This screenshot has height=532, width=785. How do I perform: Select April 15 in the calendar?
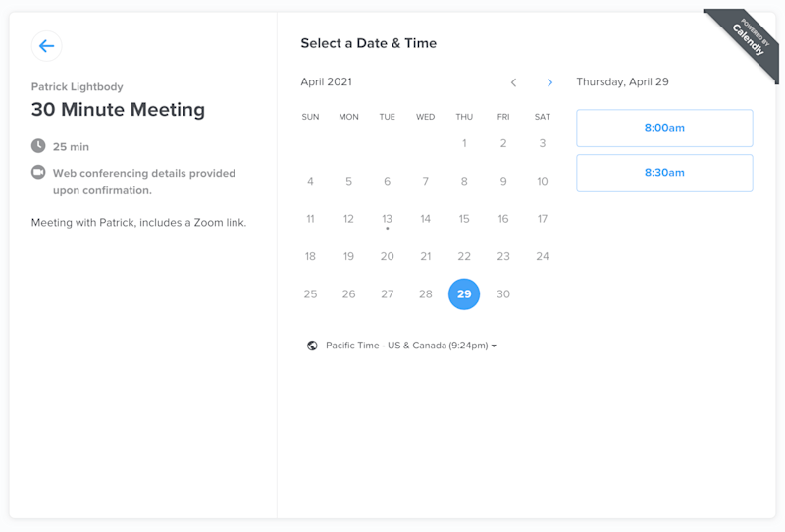[x=464, y=219]
